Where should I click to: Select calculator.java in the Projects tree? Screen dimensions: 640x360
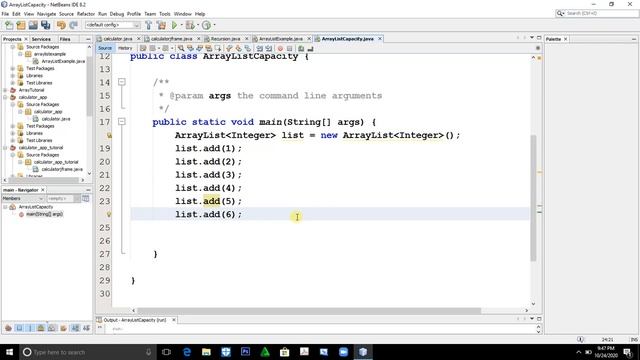pos(56,119)
